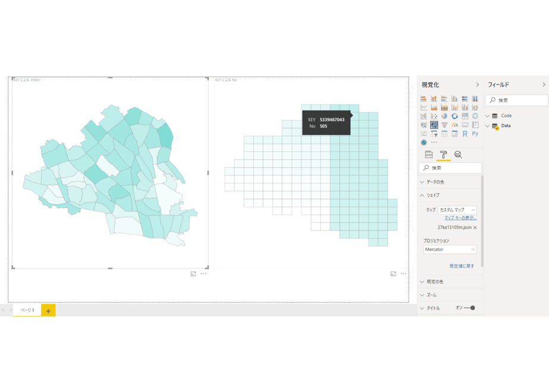Viewport: 549px width, 392px height.
Task: Click the format pane search field
Action: pyautogui.click(x=450, y=168)
